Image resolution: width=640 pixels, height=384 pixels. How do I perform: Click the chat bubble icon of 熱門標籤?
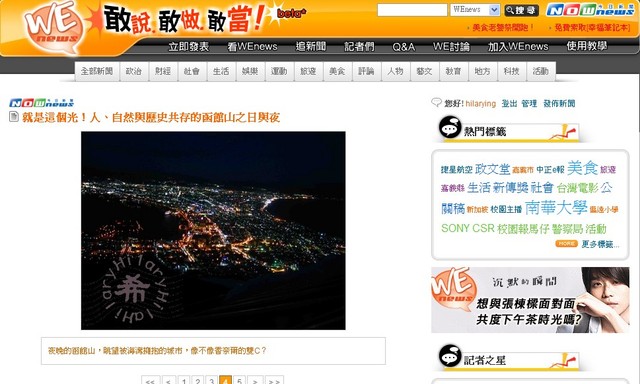(x=450, y=127)
